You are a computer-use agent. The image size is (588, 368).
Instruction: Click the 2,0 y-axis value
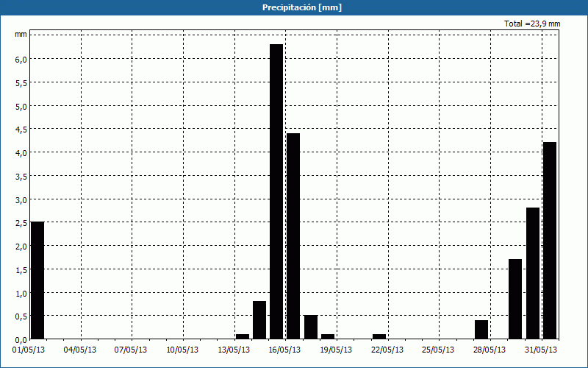21,247
